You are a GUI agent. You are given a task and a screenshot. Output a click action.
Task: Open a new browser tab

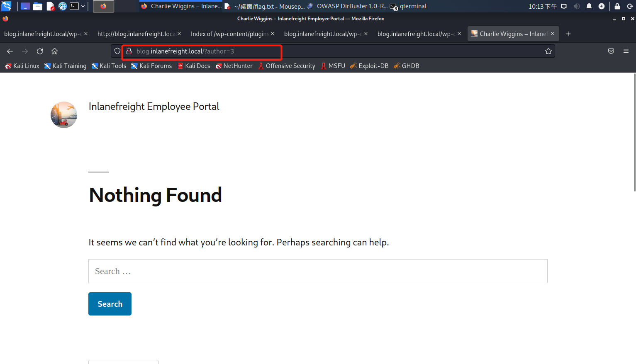(568, 34)
